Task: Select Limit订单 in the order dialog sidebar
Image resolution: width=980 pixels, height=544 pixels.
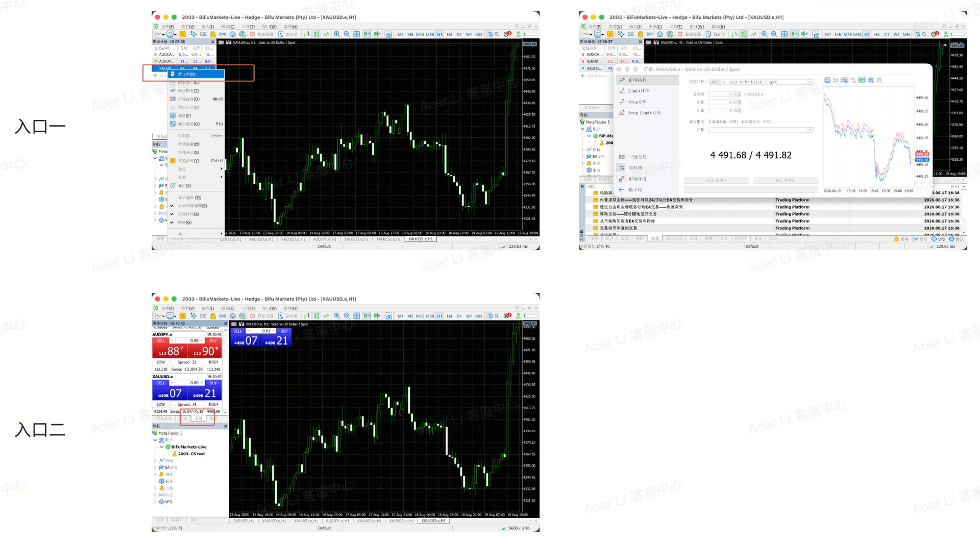Action: (647, 91)
